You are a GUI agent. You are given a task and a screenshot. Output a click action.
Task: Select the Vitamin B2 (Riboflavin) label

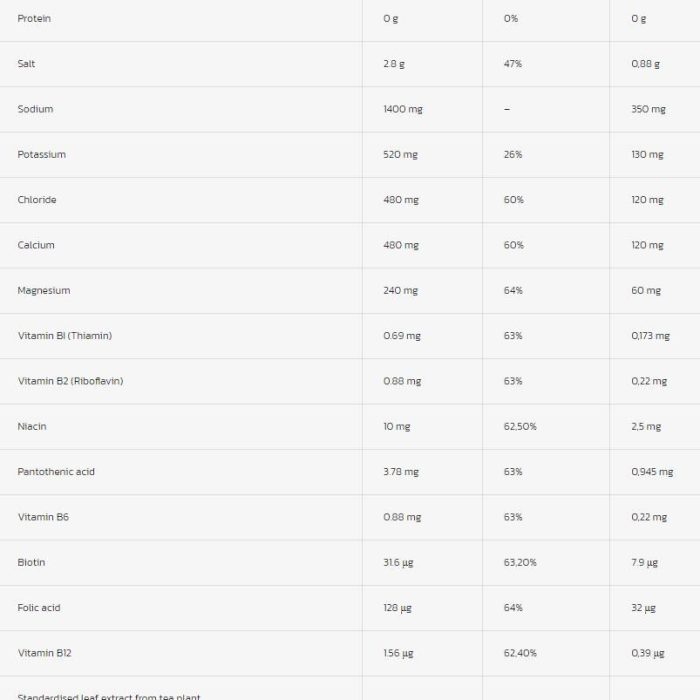click(x=71, y=381)
